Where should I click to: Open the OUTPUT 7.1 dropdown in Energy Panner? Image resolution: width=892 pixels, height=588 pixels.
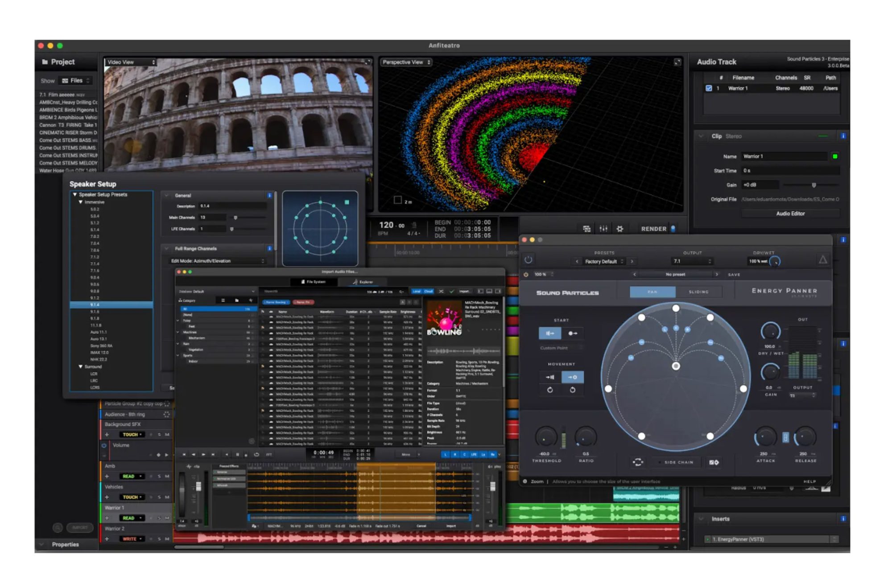tap(693, 261)
